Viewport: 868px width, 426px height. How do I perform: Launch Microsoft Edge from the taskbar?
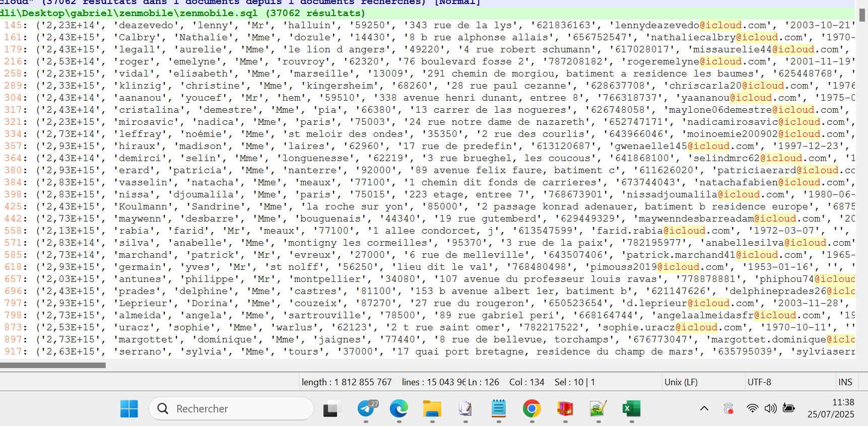click(399, 408)
